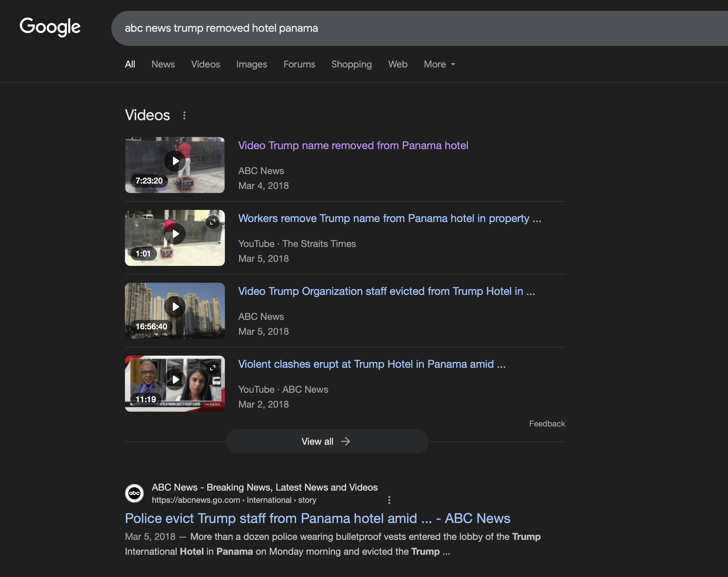Screen dimensions: 728x577
Task: Click the 'Videos' section heading
Action: (x=148, y=115)
